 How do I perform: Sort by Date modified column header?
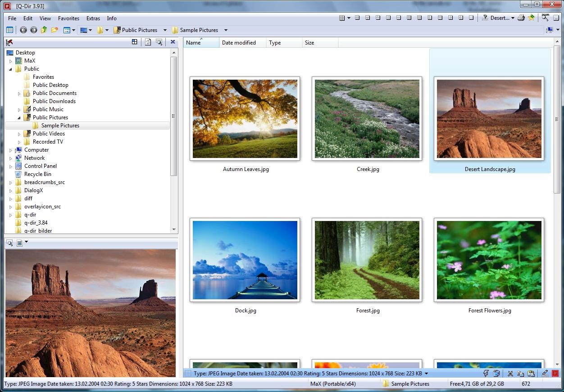239,43
